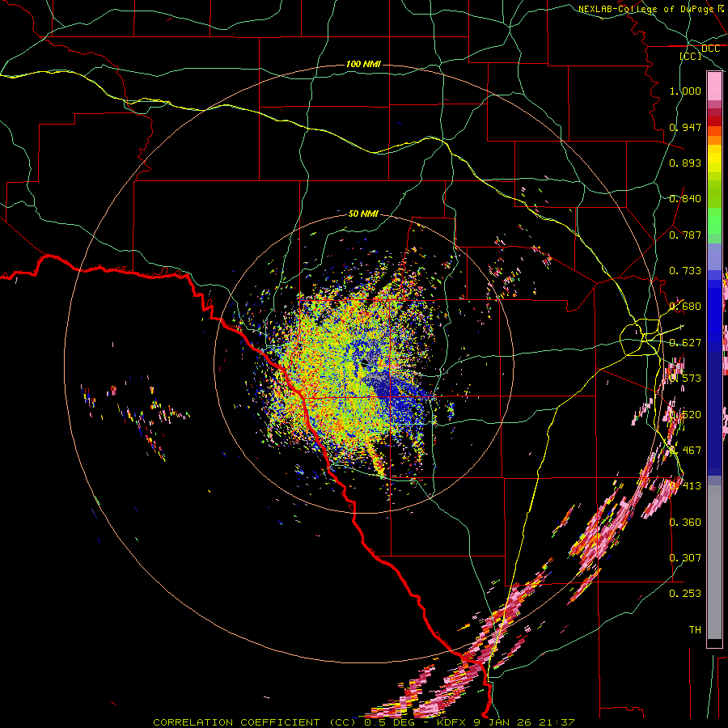The image size is (728, 728).
Task: Pick the pink top segment of color bar
Action: click(714, 86)
